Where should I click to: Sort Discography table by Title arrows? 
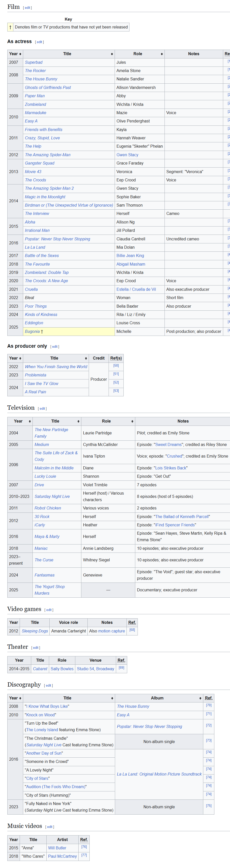[x=112, y=698]
